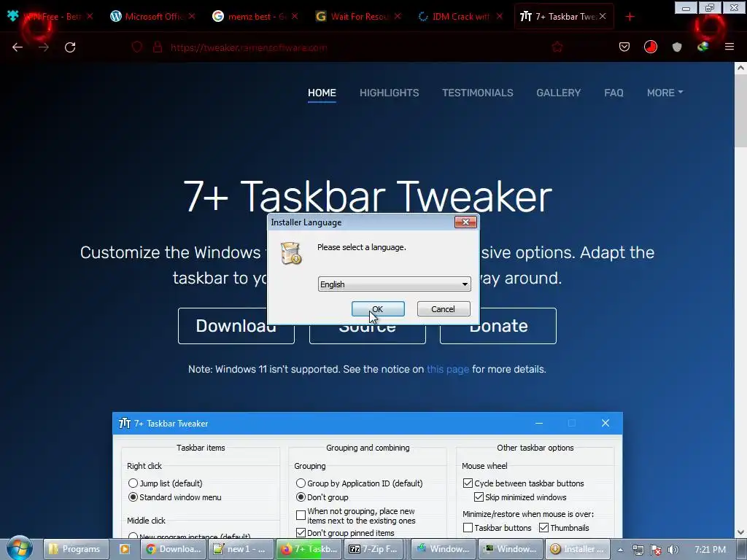This screenshot has width=747, height=560.
Task: Click the tracking protection shield icon
Action: [137, 47]
